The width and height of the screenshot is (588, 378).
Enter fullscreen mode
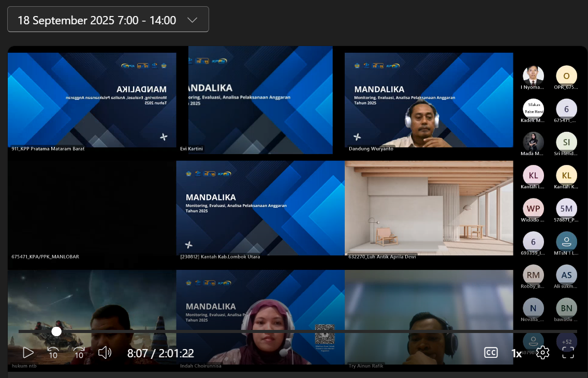coord(568,353)
